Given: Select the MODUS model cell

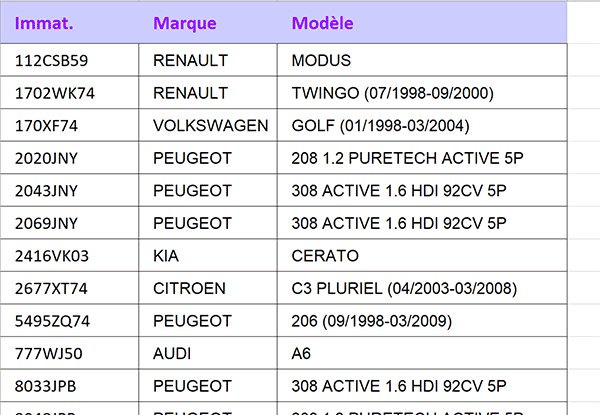Looking at the screenshot, I should tap(422, 60).
